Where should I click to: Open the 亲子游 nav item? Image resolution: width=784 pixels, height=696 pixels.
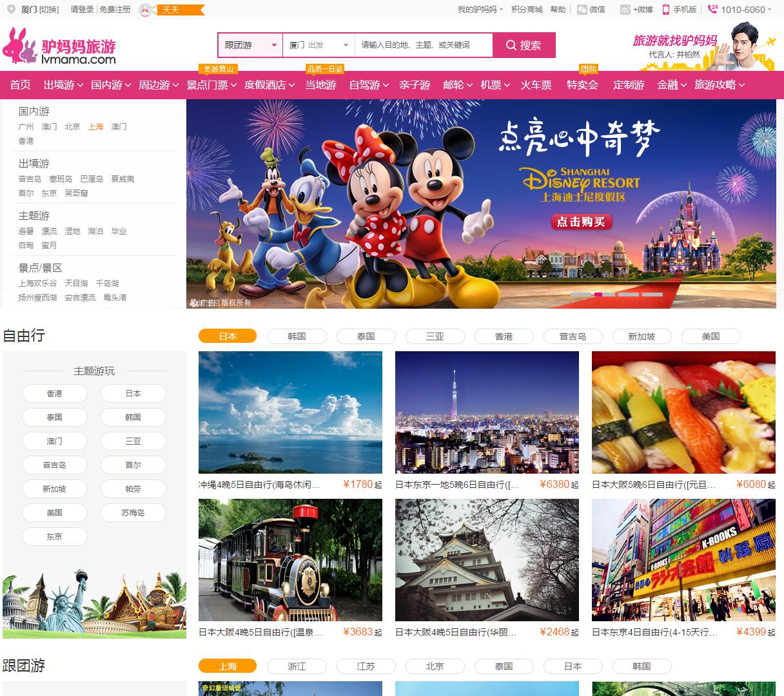coord(415,85)
